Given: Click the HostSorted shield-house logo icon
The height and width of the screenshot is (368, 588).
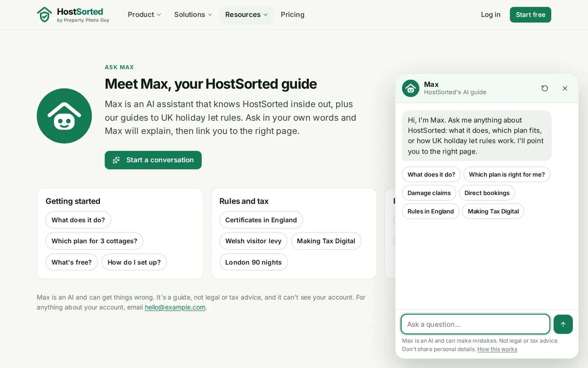Looking at the screenshot, I should click(44, 15).
